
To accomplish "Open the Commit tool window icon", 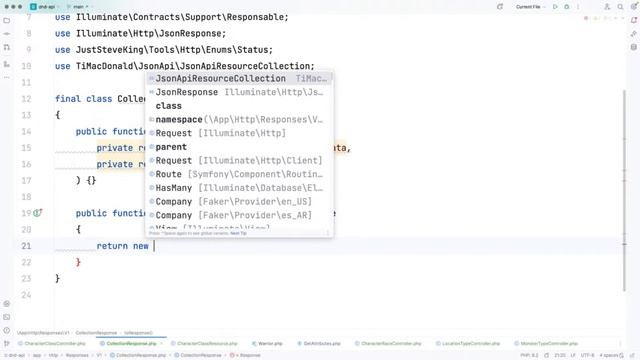I will [x=7, y=34].
